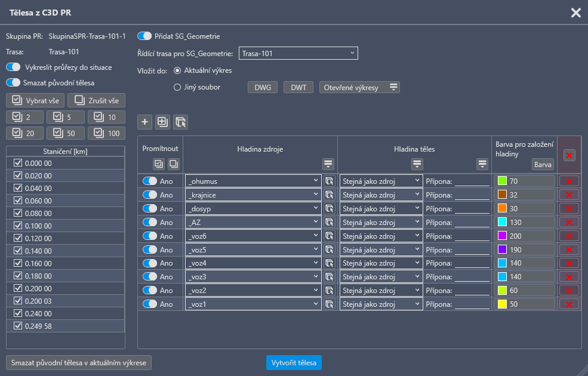Image resolution: width=588 pixels, height=376 pixels.
Task: Open the list icon in Hladina zdroje header
Action: (x=328, y=164)
